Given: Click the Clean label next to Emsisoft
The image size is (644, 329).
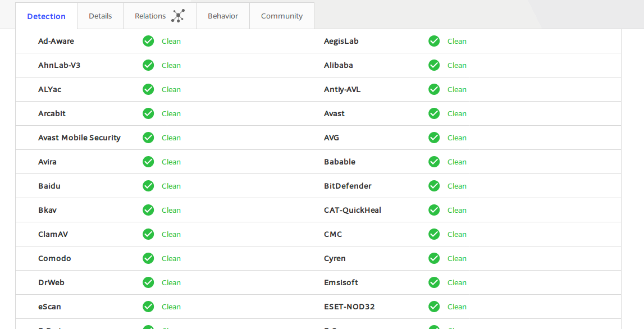Looking at the screenshot, I should click(456, 282).
